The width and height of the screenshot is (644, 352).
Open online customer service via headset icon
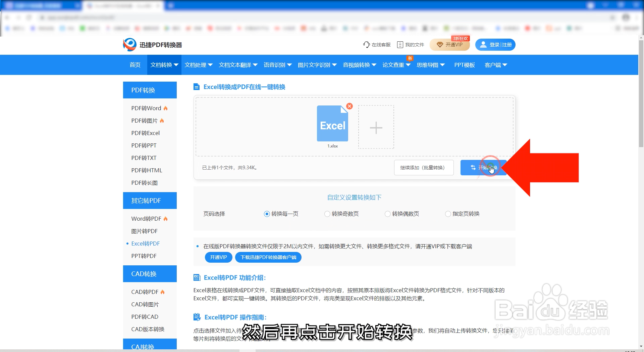(366, 44)
